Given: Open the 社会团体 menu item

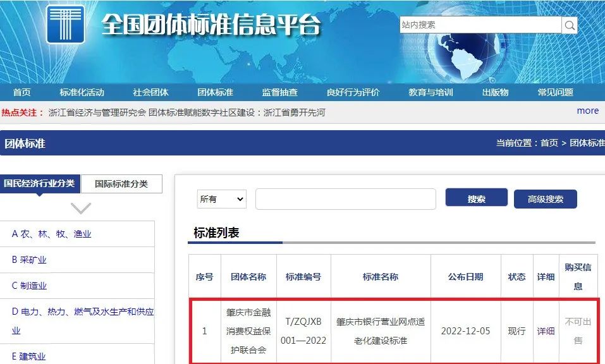Looking at the screenshot, I should coord(151,92).
